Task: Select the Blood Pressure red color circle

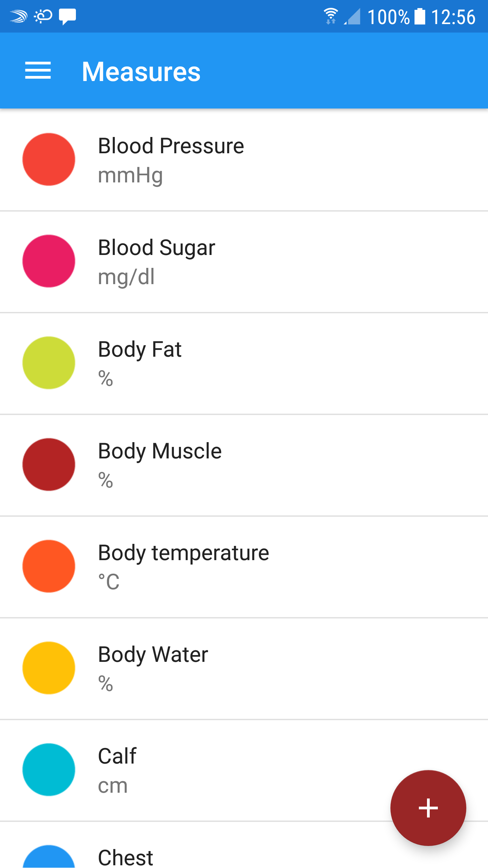Action: coord(49,159)
